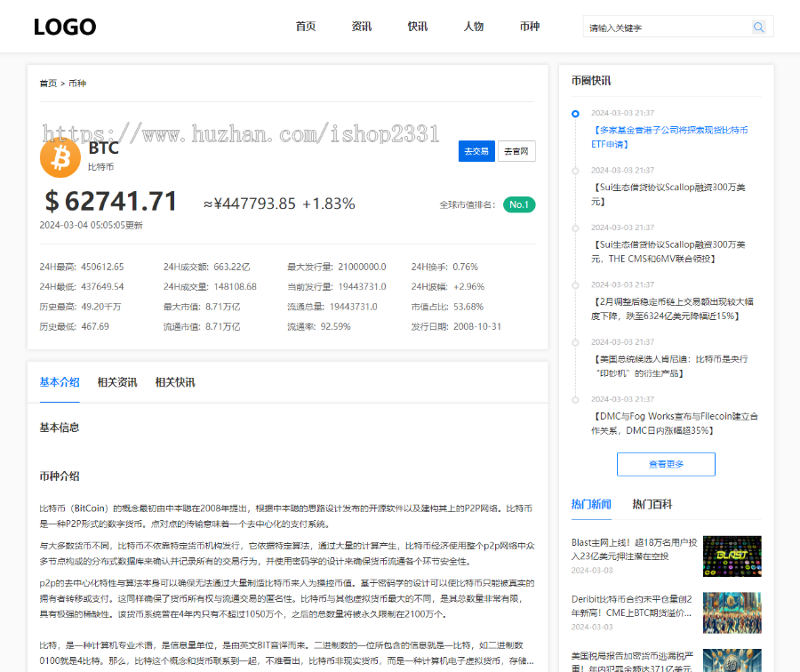Click the Deribit news thumbnail image
This screenshot has height=672, width=800.
click(732, 612)
